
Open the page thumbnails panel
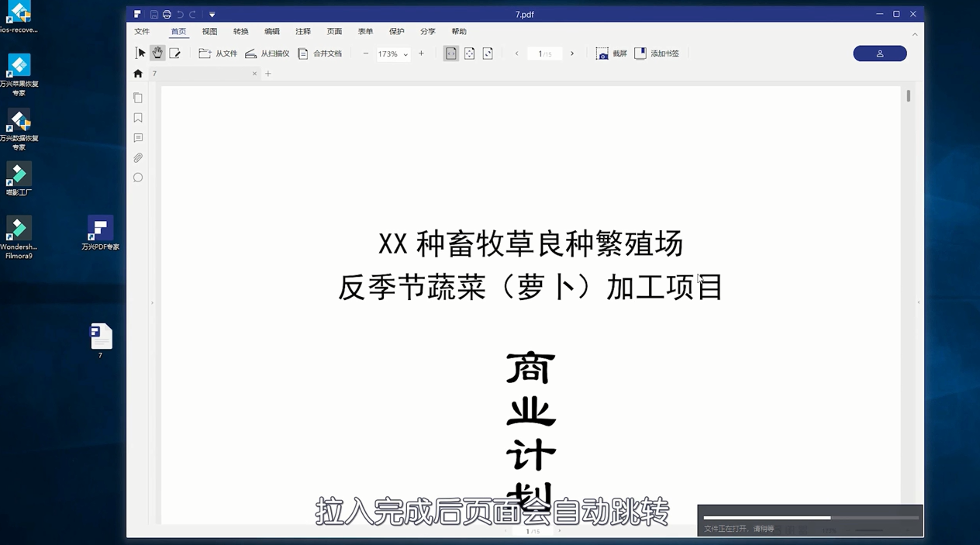point(138,98)
